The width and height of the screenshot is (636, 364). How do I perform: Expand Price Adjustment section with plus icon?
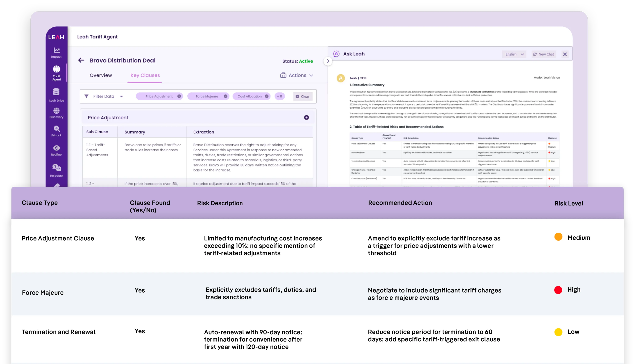pyautogui.click(x=306, y=117)
